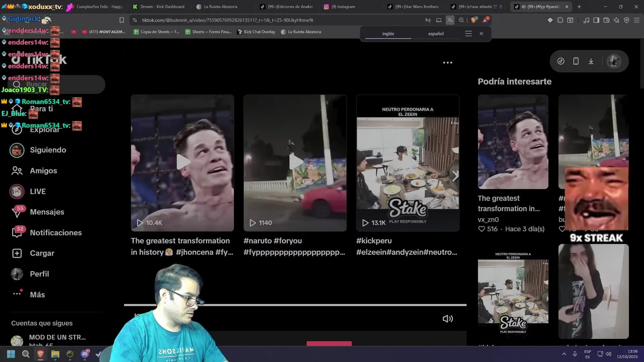The height and width of the screenshot is (362, 644).
Task: Open Windows taskbar search
Action: tap(26, 354)
